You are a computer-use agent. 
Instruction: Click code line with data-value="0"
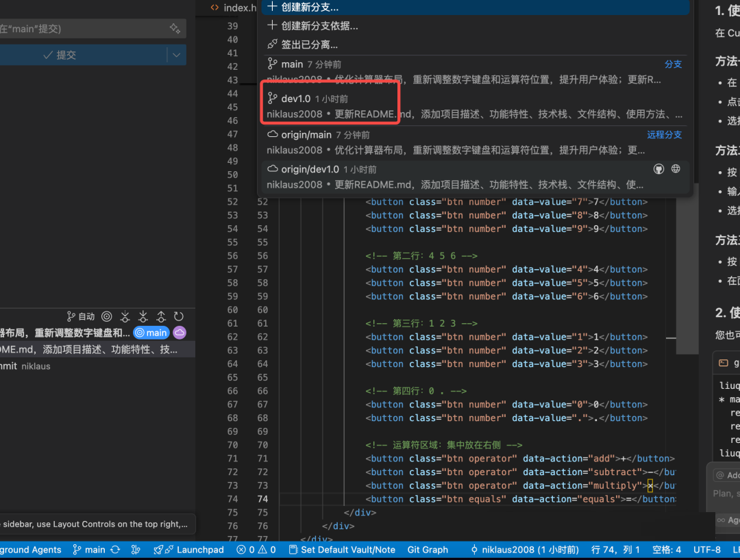click(506, 405)
